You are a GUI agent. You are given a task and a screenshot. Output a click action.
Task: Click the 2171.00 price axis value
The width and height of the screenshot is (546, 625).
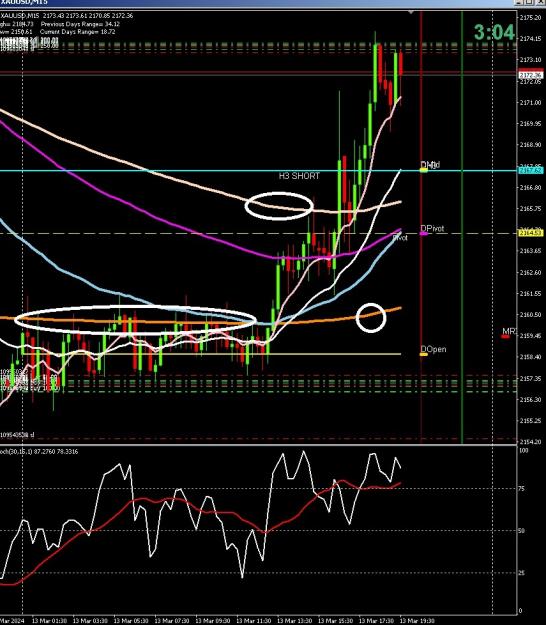(x=531, y=102)
